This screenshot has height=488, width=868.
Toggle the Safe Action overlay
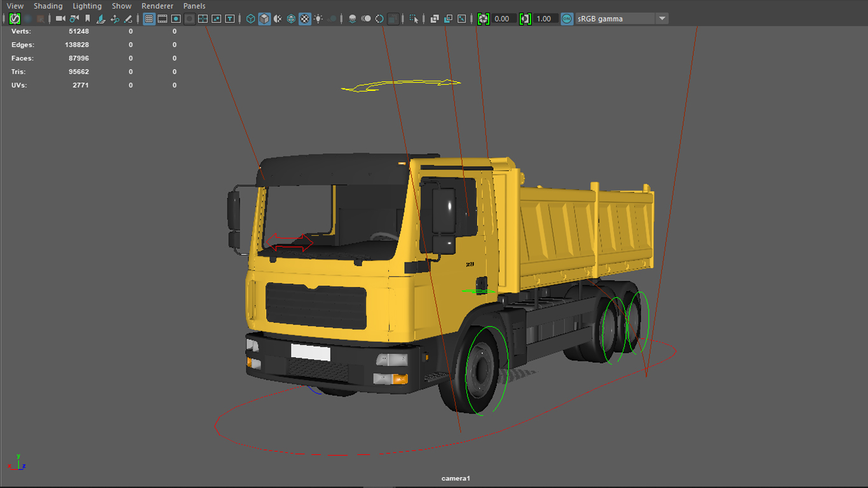point(217,18)
